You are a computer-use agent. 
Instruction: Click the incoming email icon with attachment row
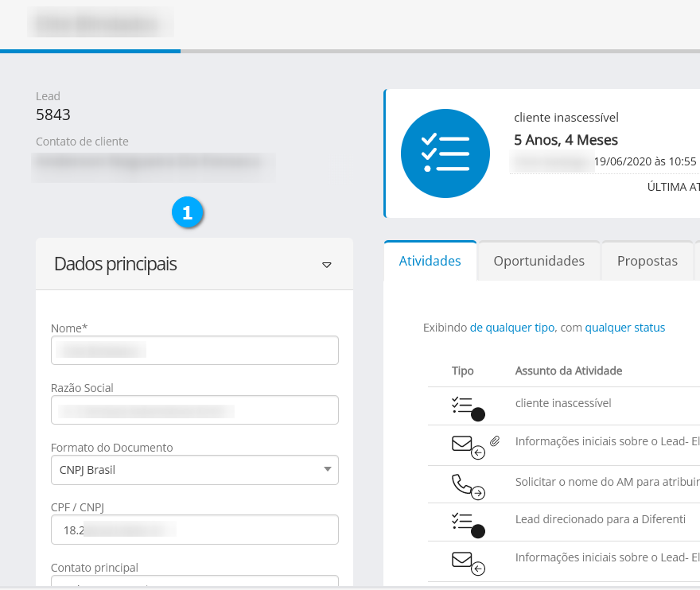(x=467, y=445)
